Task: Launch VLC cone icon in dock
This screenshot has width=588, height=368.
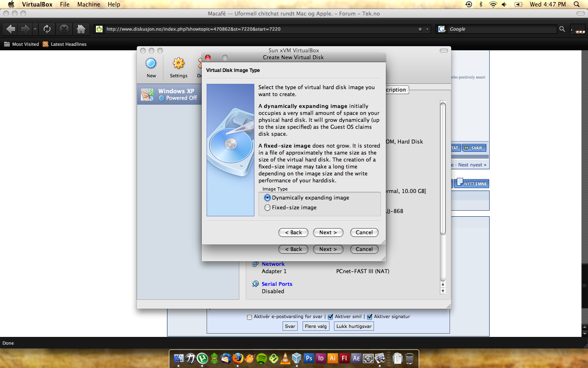Action: pos(285,359)
